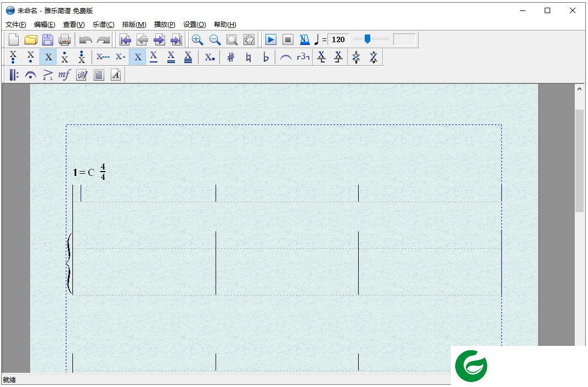Click the vertical scrollbar up arrow
The height and width of the screenshot is (387, 588).
click(x=579, y=89)
